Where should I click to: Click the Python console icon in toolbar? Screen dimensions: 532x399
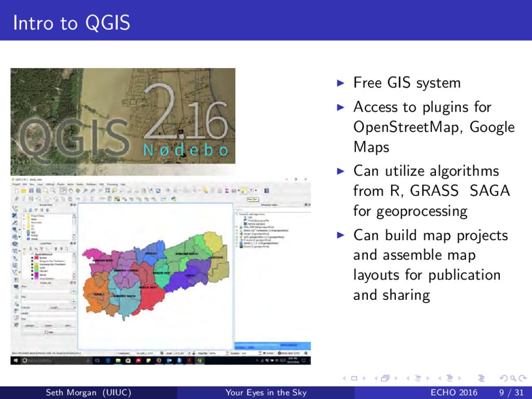coord(174,198)
